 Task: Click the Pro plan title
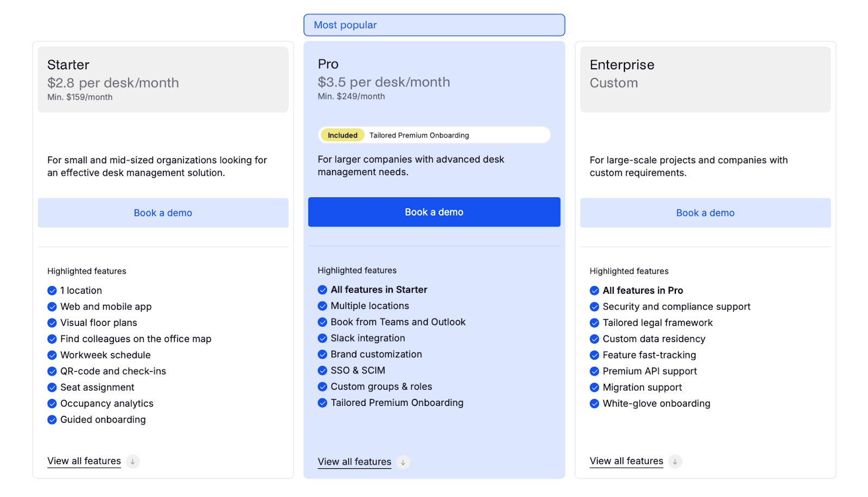coord(328,64)
